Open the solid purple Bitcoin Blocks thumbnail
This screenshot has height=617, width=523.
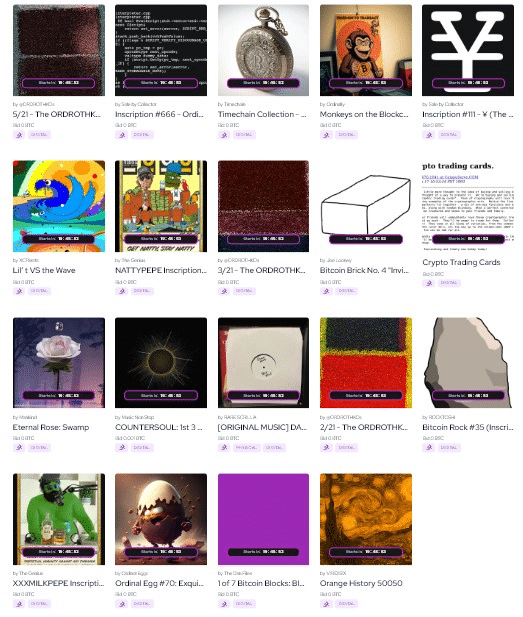[x=263, y=519]
